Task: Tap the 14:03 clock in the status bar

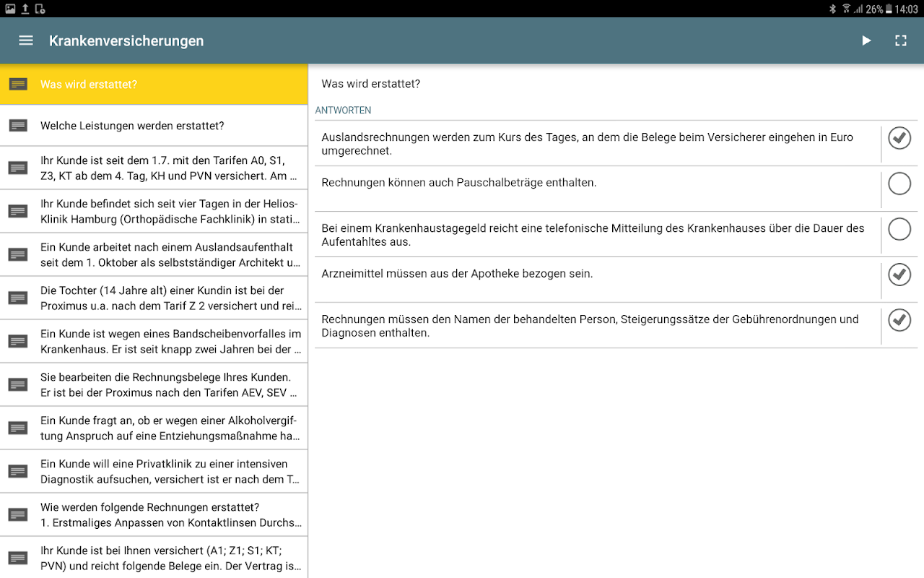Action: tap(907, 9)
